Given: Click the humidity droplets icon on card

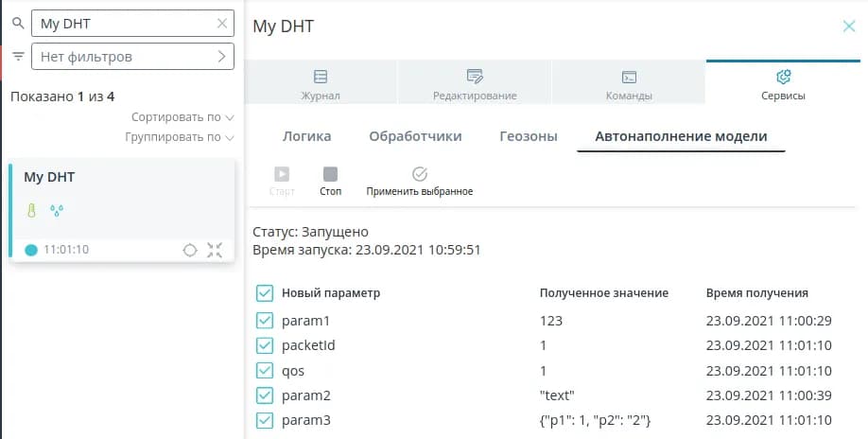Looking at the screenshot, I should pyautogui.click(x=56, y=209).
